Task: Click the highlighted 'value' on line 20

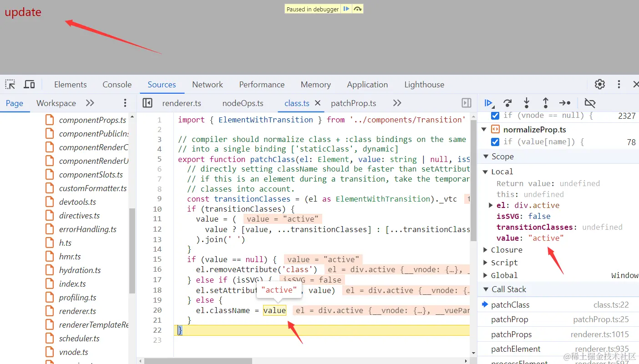Action: coord(274,310)
